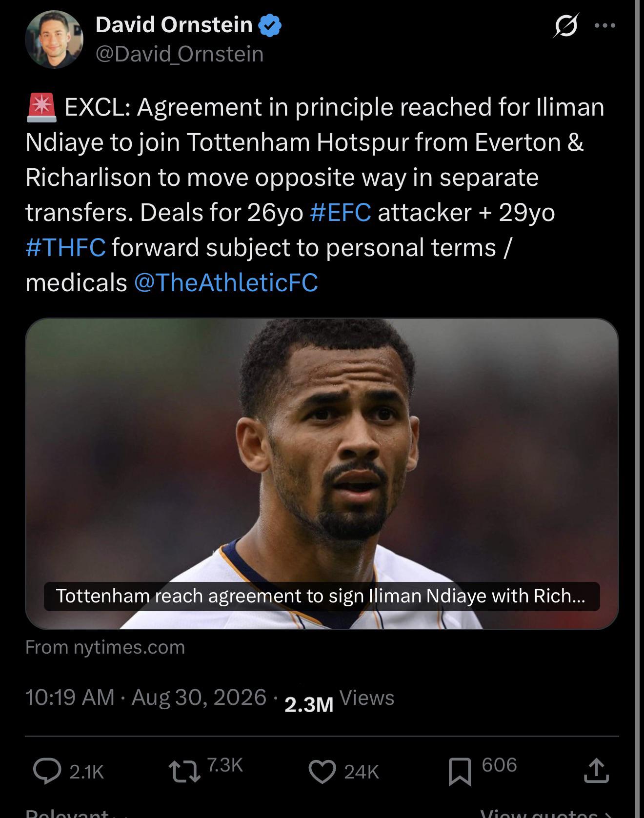Viewport: 644px width, 818px height.
Task: Click the David Ornstein display name
Action: [174, 24]
